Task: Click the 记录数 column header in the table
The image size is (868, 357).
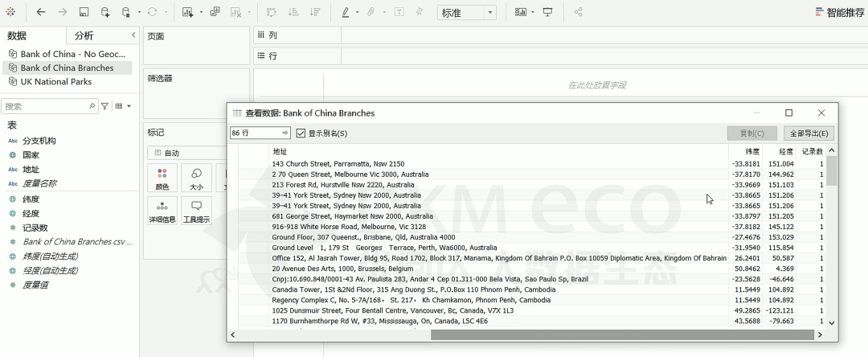Action: pyautogui.click(x=812, y=151)
